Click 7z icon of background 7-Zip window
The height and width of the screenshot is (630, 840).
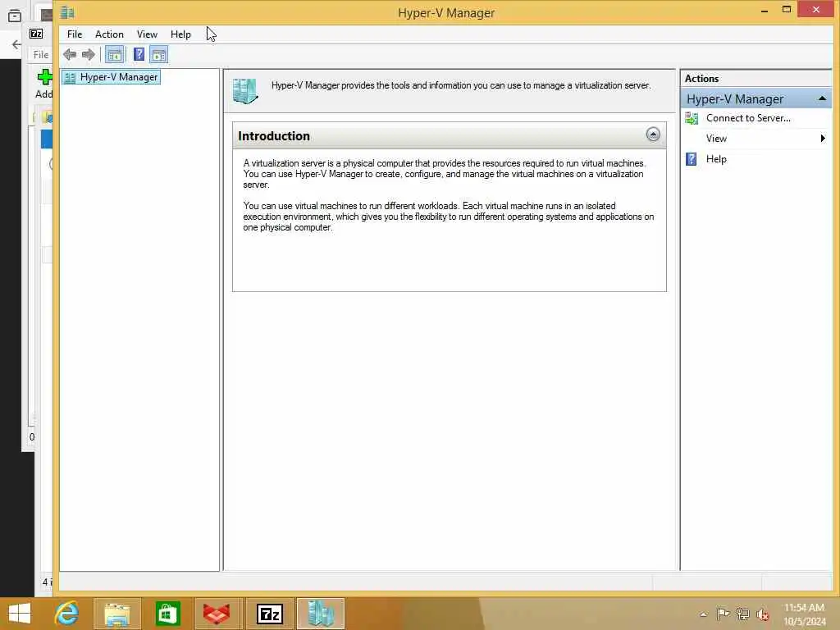coord(36,34)
